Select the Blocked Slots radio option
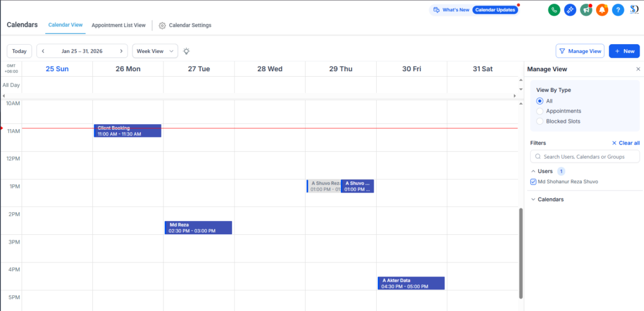This screenshot has width=644, height=311. pyautogui.click(x=540, y=122)
